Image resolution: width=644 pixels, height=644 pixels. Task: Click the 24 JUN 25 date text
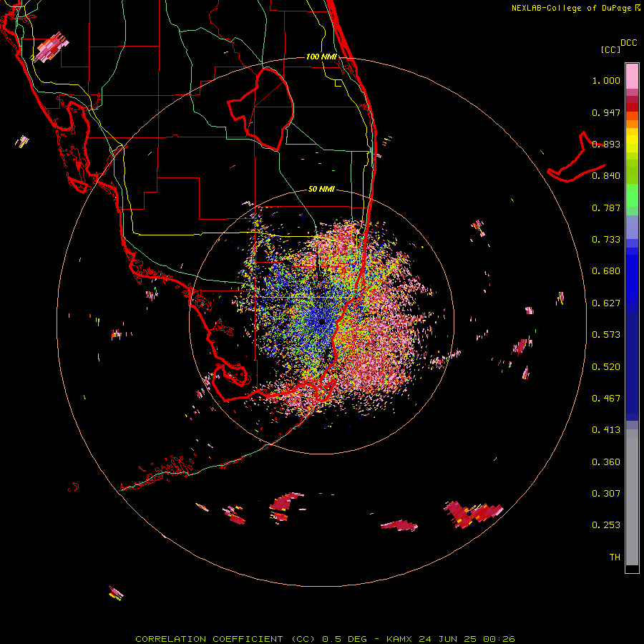point(447,639)
